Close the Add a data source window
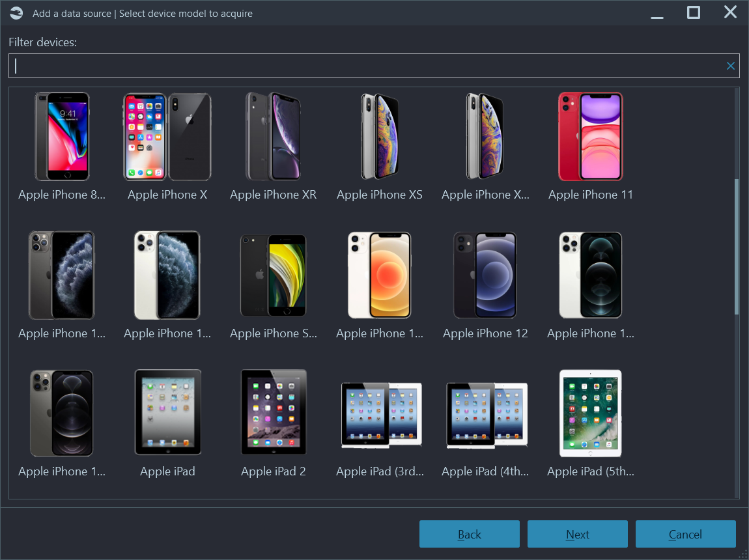This screenshot has height=560, width=749. [730, 12]
